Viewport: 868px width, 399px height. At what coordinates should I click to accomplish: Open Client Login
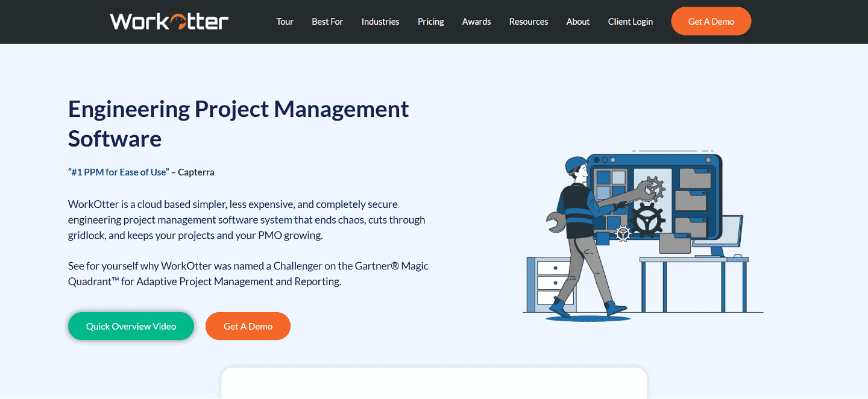[630, 21]
